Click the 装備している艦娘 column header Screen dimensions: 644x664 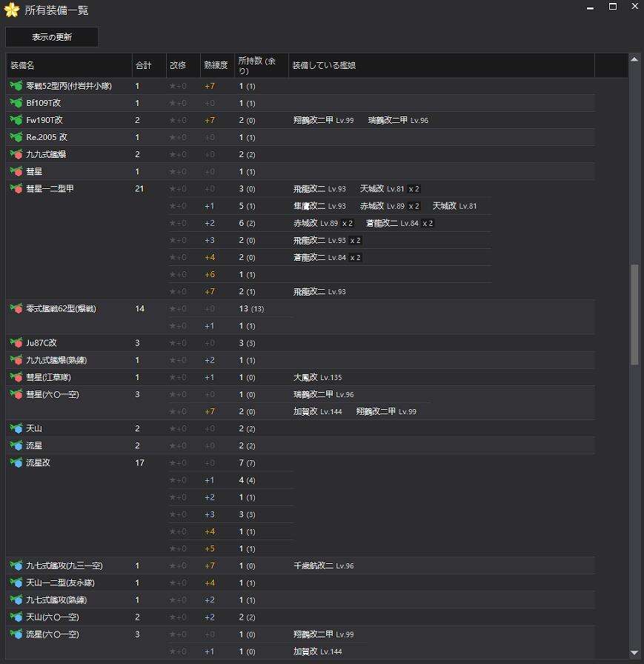(442, 65)
